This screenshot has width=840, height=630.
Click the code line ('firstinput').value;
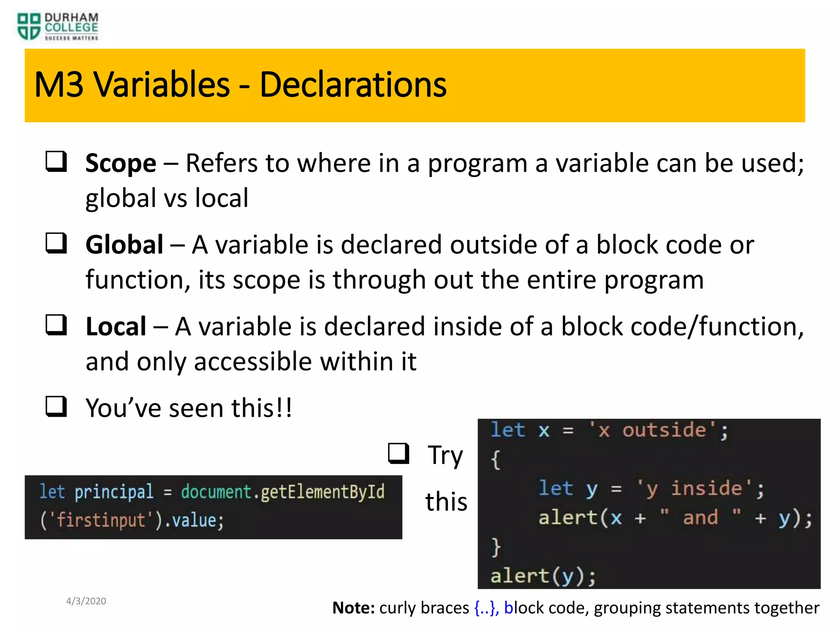coord(132,520)
